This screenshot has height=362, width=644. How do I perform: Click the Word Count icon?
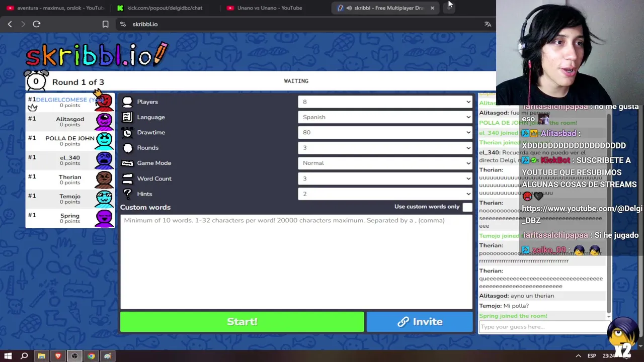(127, 178)
